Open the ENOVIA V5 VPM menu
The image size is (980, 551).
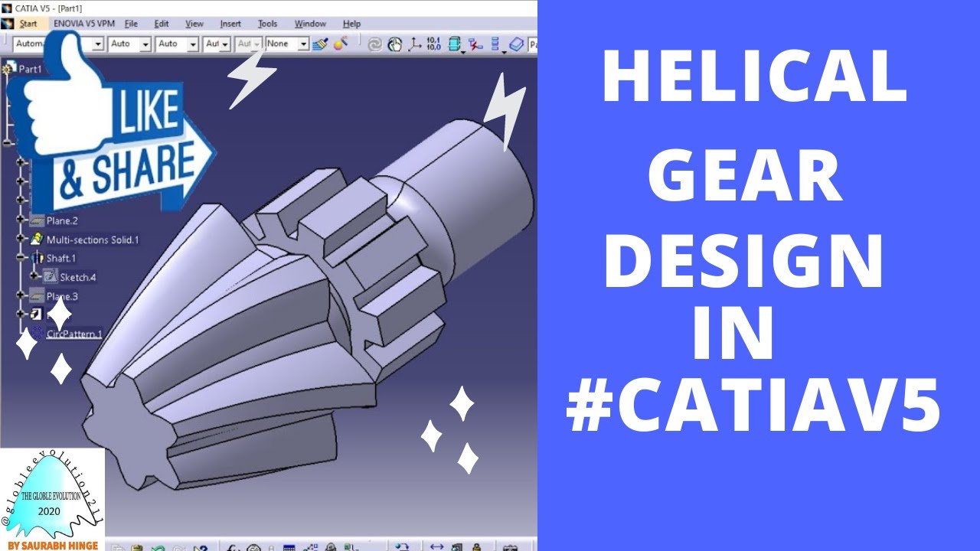point(84,24)
